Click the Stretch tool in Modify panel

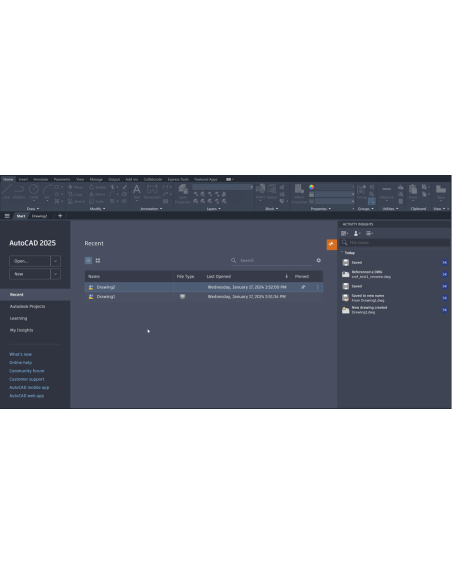(x=76, y=201)
